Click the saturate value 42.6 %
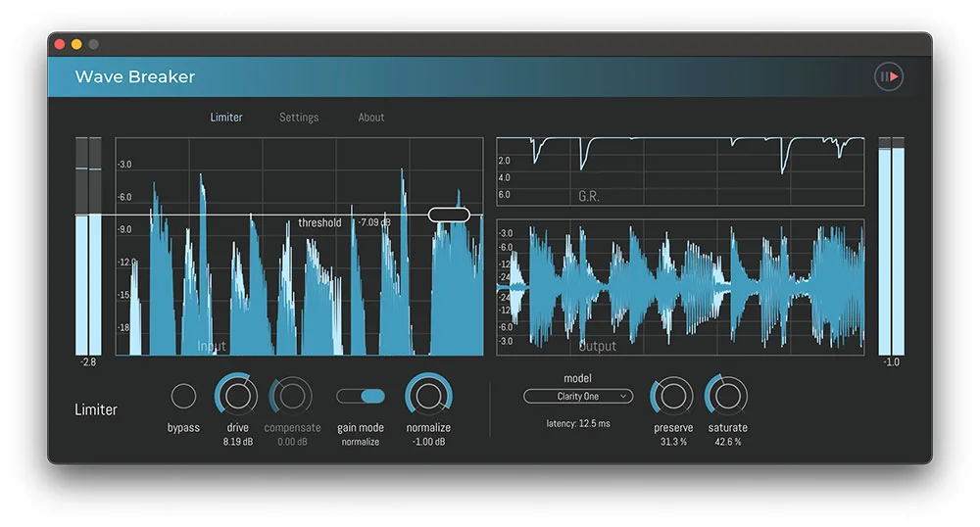The width and height of the screenshot is (980, 527). coord(727,442)
